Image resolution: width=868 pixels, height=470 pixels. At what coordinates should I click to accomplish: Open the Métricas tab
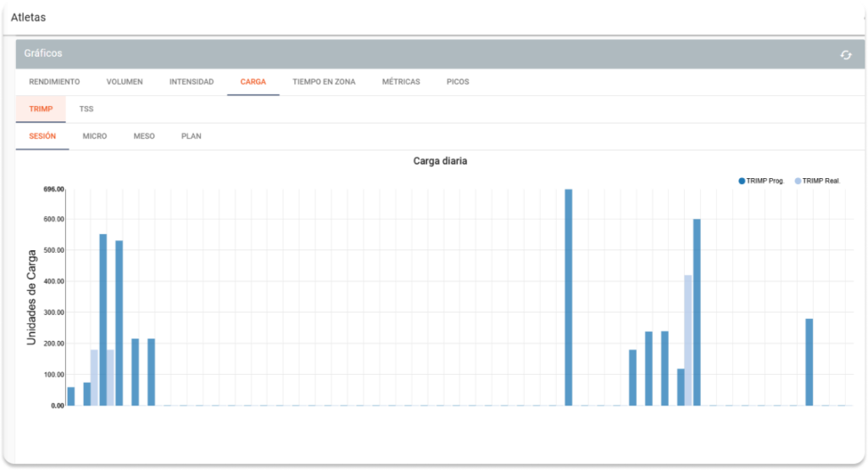click(x=401, y=82)
